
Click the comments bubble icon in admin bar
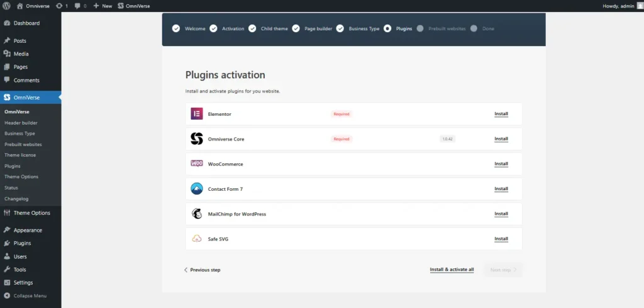coord(77,6)
